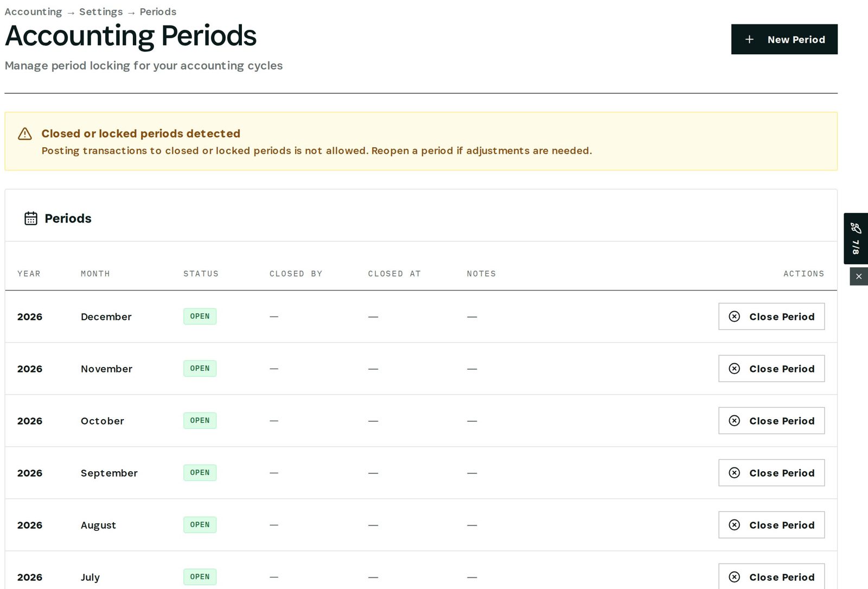The width and height of the screenshot is (868, 589).
Task: Click the circled X icon in August row
Action: click(734, 525)
